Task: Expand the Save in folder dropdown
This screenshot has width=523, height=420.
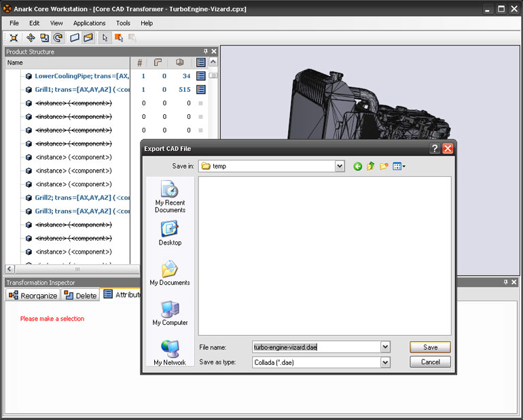Action: tap(340, 166)
